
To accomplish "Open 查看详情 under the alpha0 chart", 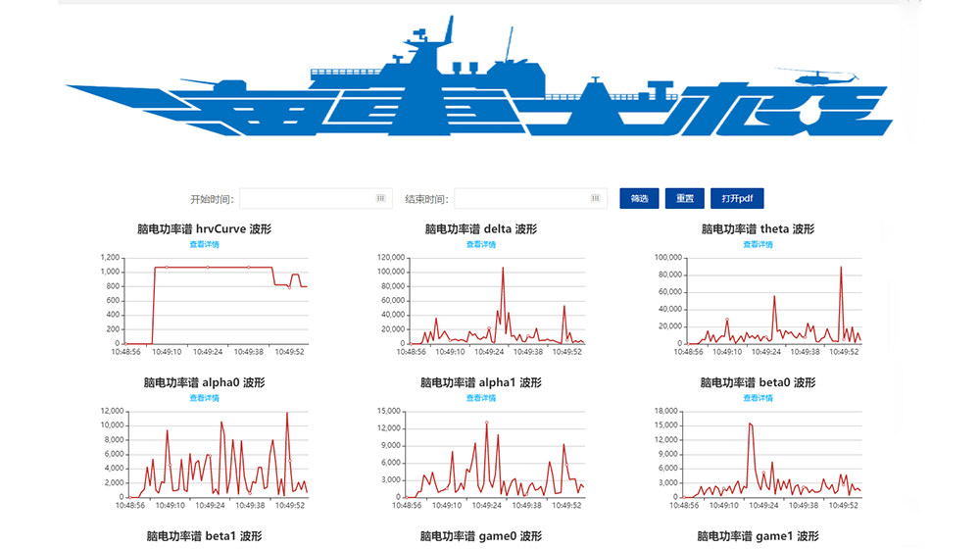I will [x=205, y=398].
